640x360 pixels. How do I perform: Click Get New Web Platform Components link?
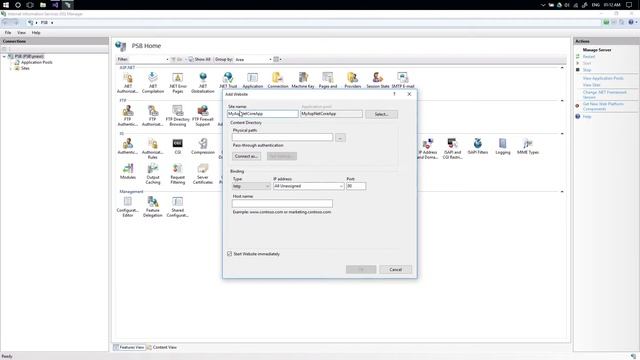coord(603,107)
